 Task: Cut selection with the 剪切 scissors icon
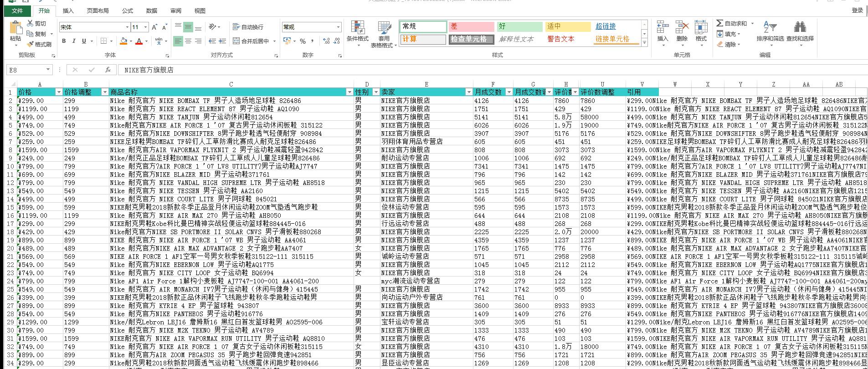click(30, 23)
